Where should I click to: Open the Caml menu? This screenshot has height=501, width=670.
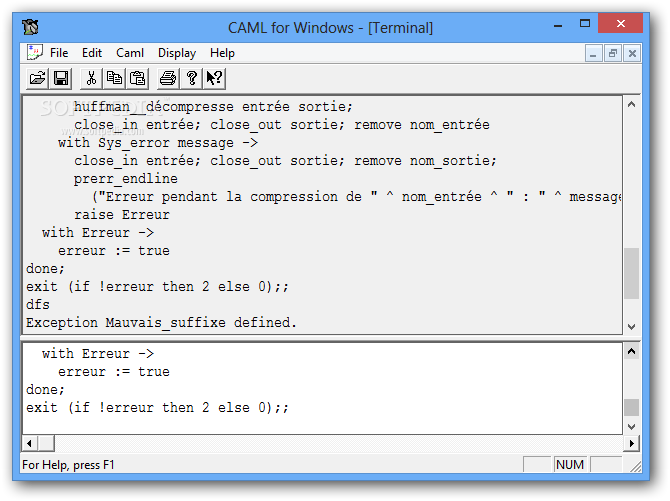coord(130,53)
